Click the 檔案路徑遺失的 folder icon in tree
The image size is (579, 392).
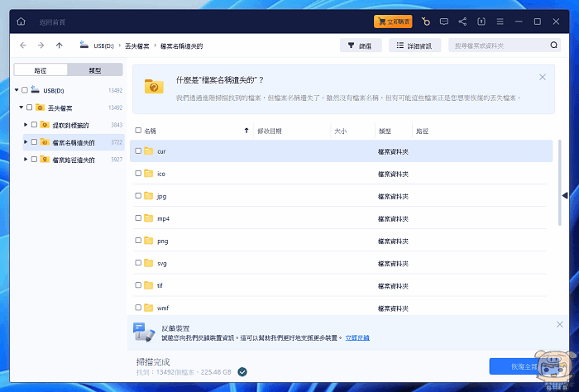[x=45, y=160]
